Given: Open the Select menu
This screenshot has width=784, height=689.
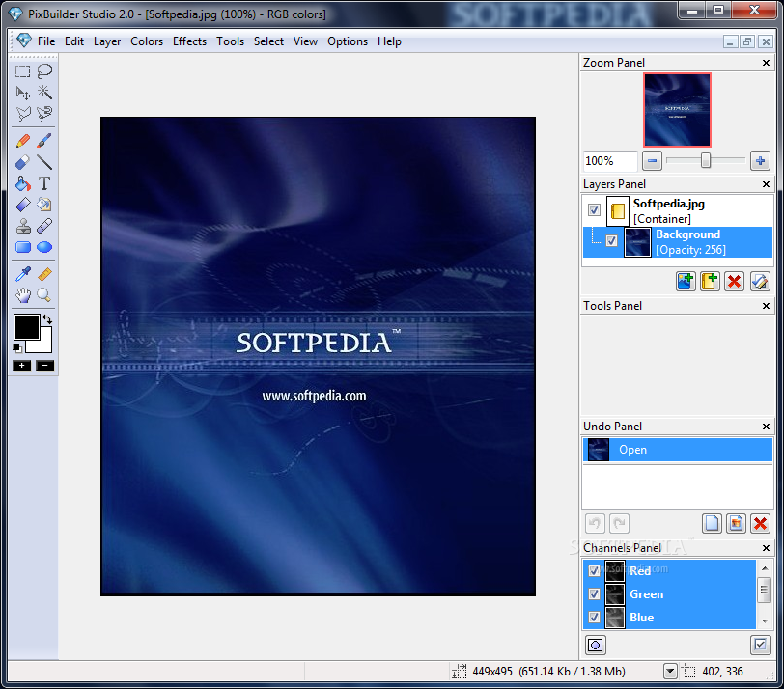Looking at the screenshot, I should point(268,41).
